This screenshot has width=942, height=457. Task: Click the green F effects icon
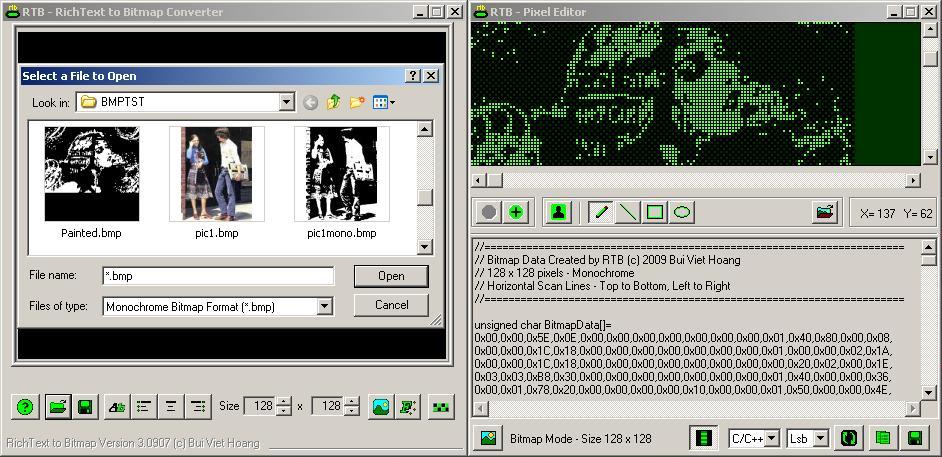click(x=409, y=407)
